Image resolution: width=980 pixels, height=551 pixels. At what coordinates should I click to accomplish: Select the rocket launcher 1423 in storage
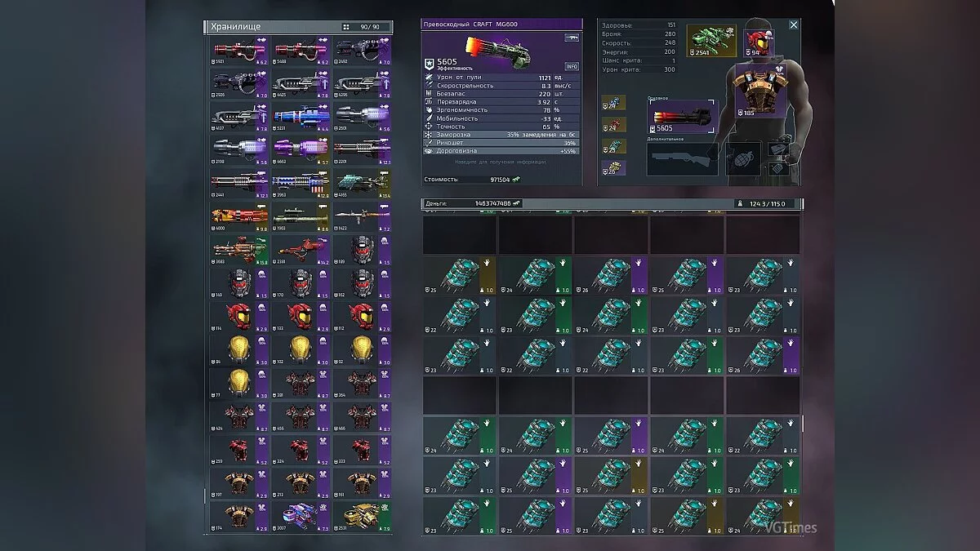(361, 215)
